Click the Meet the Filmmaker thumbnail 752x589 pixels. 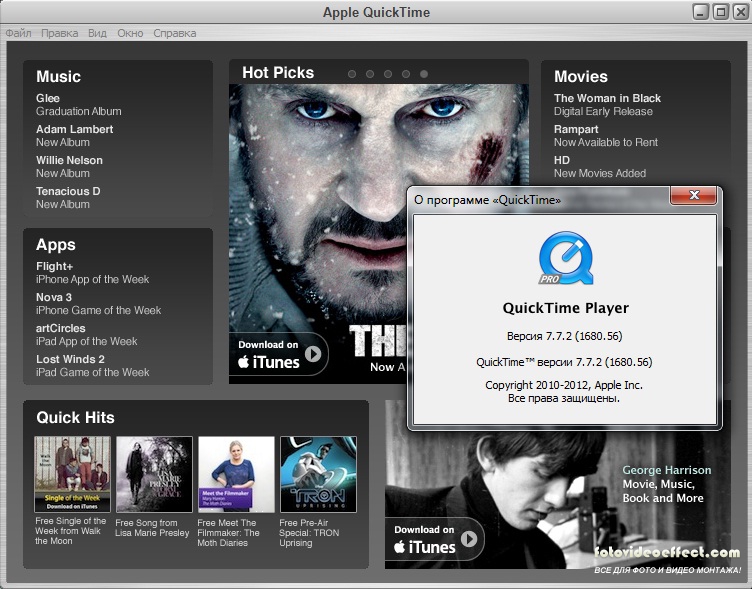tap(236, 474)
